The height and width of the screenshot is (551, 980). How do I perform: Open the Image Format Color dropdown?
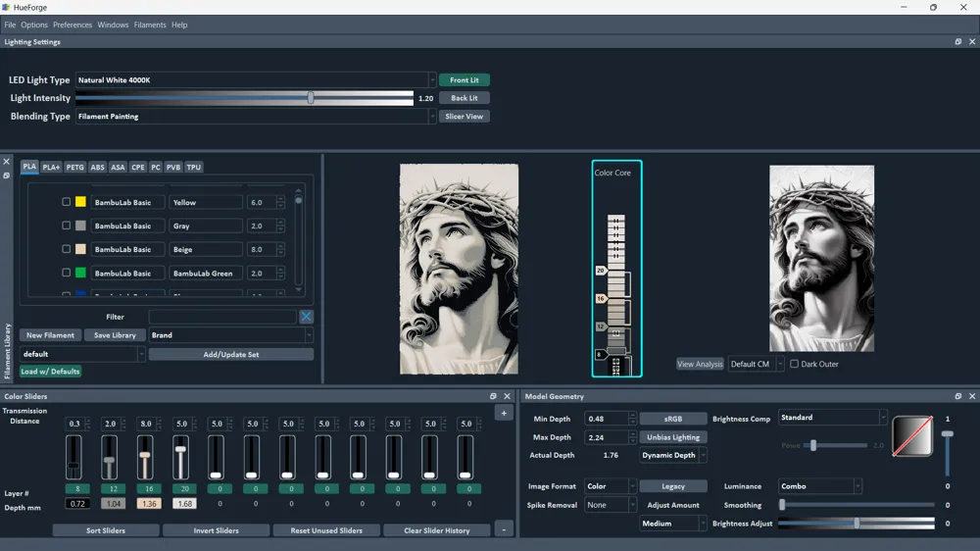click(x=610, y=486)
